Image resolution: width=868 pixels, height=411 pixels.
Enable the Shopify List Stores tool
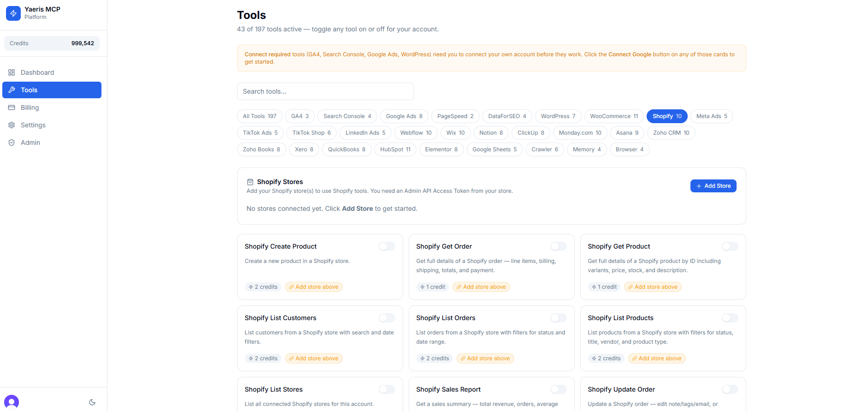387,389
